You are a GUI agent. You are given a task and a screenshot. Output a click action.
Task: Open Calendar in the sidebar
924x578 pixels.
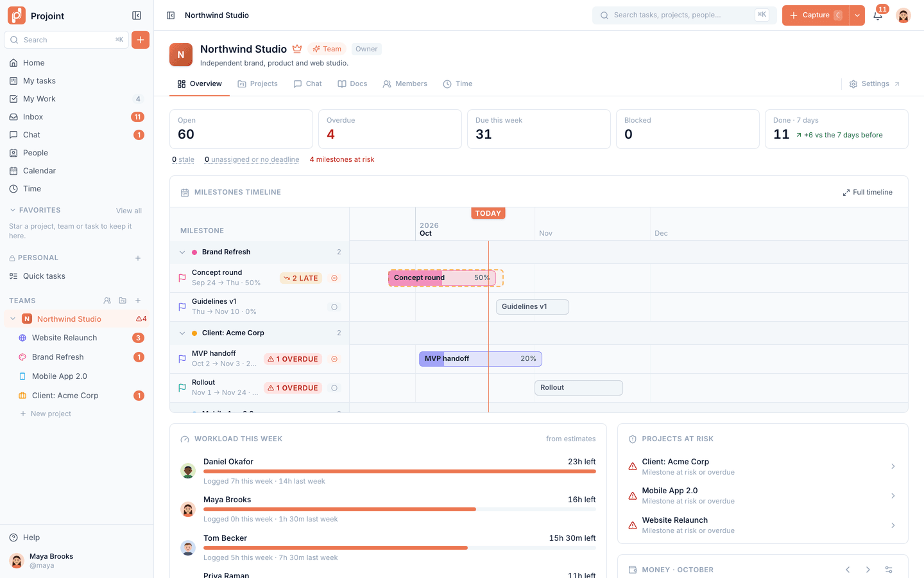click(77, 171)
